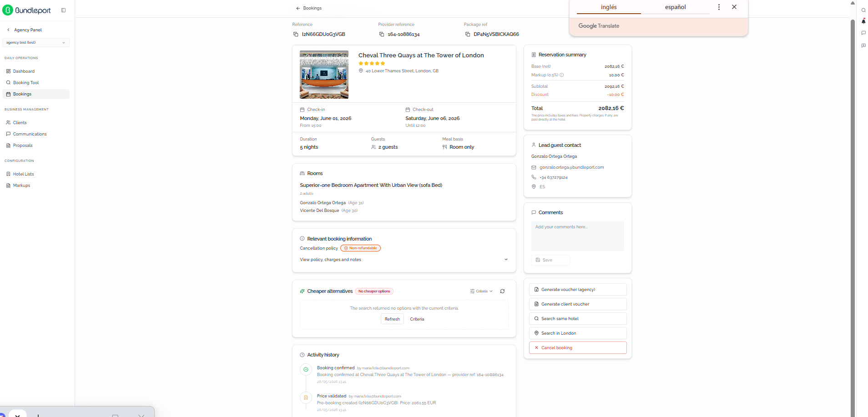Image resolution: width=868 pixels, height=417 pixels.
Task: Switch Google Translate to inglés tab
Action: click(609, 7)
